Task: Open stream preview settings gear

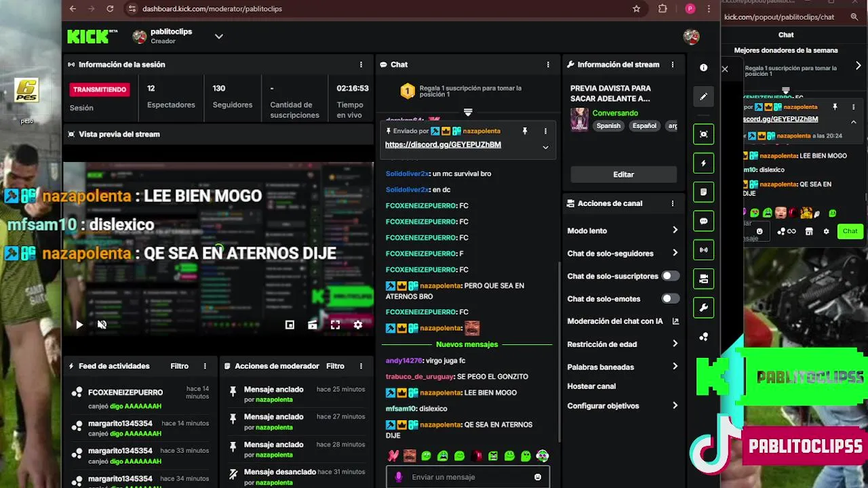Action: point(358,325)
